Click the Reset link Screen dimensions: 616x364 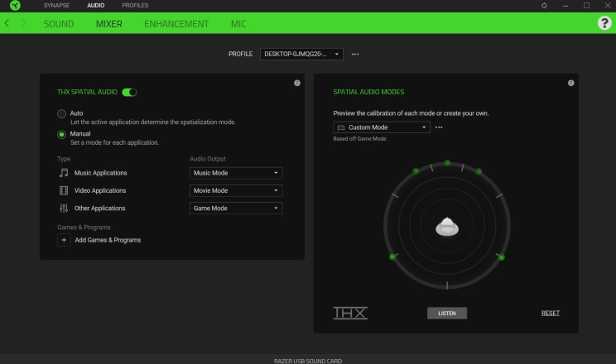point(551,313)
